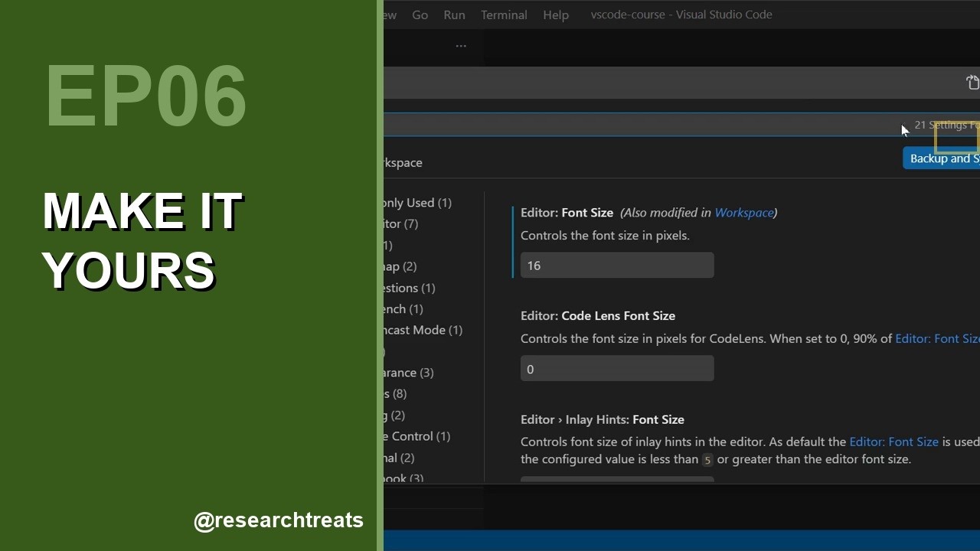Open the Go menu
Image resolution: width=980 pixels, height=551 pixels.
(x=420, y=15)
